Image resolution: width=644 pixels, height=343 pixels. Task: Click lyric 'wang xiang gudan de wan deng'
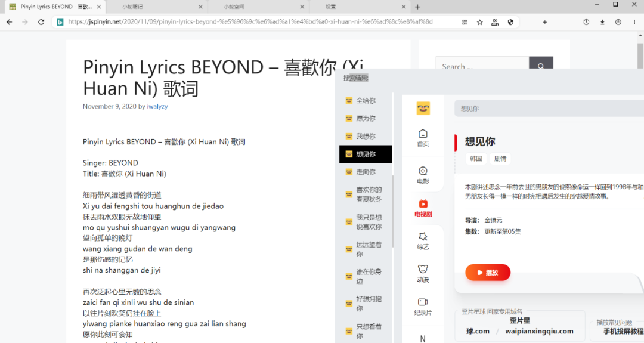coord(138,249)
